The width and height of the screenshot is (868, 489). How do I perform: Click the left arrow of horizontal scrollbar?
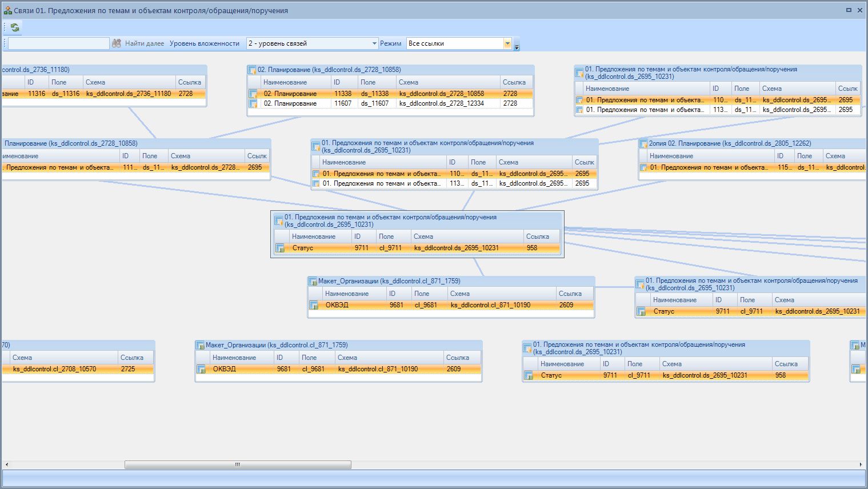pyautogui.click(x=6, y=464)
